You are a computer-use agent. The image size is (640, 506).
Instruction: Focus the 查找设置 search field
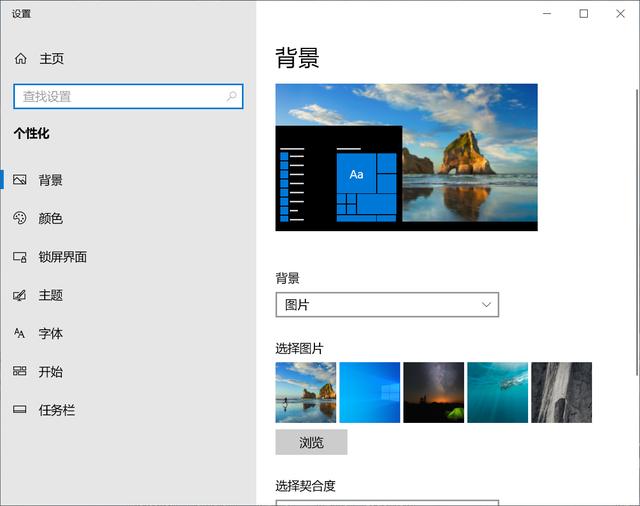pyautogui.click(x=128, y=96)
